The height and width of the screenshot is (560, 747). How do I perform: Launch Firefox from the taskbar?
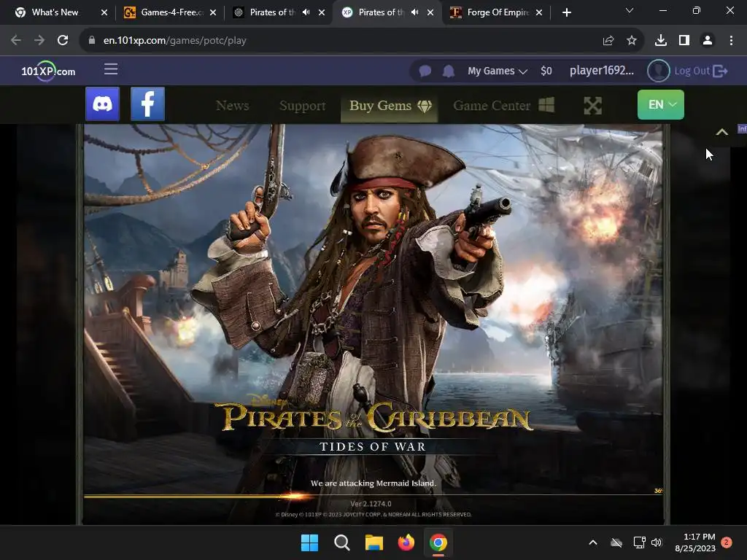pos(406,542)
